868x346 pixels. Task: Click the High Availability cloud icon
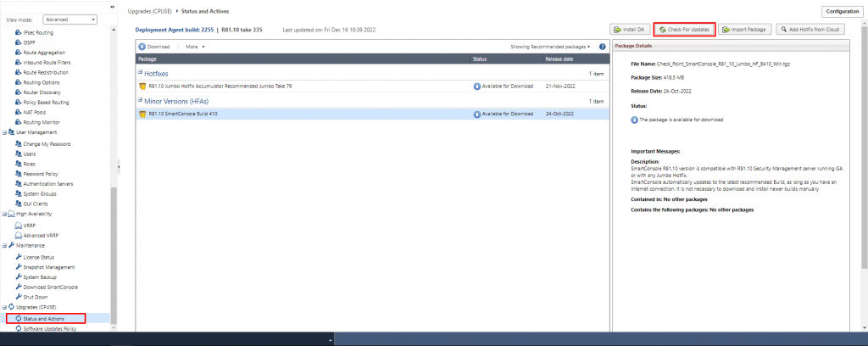(x=11, y=215)
